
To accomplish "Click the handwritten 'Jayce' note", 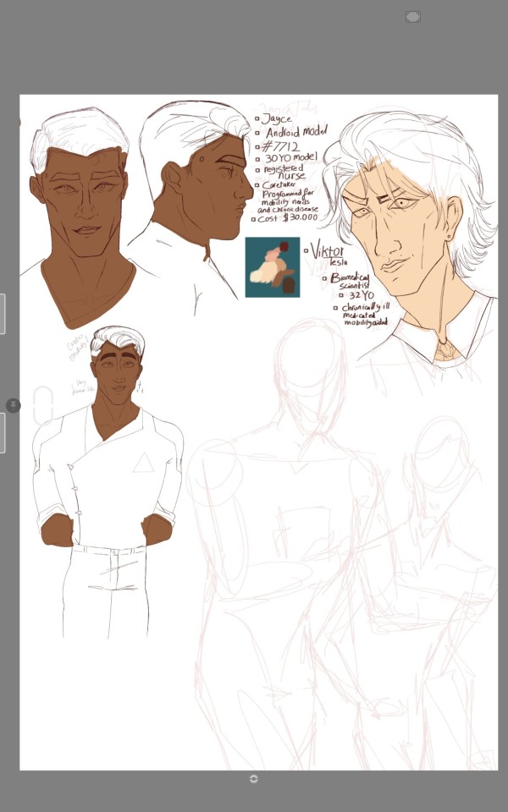I will 277,118.
